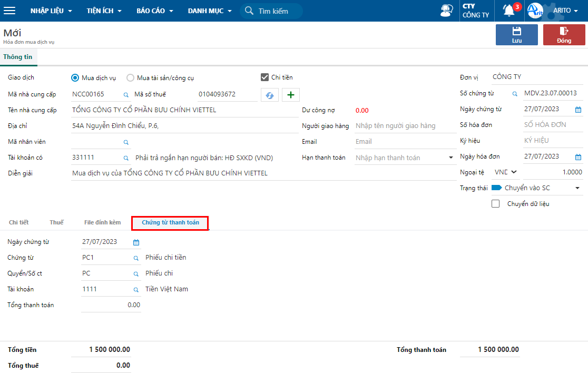Open calendar for Ngày hóa đơn

coord(577,157)
